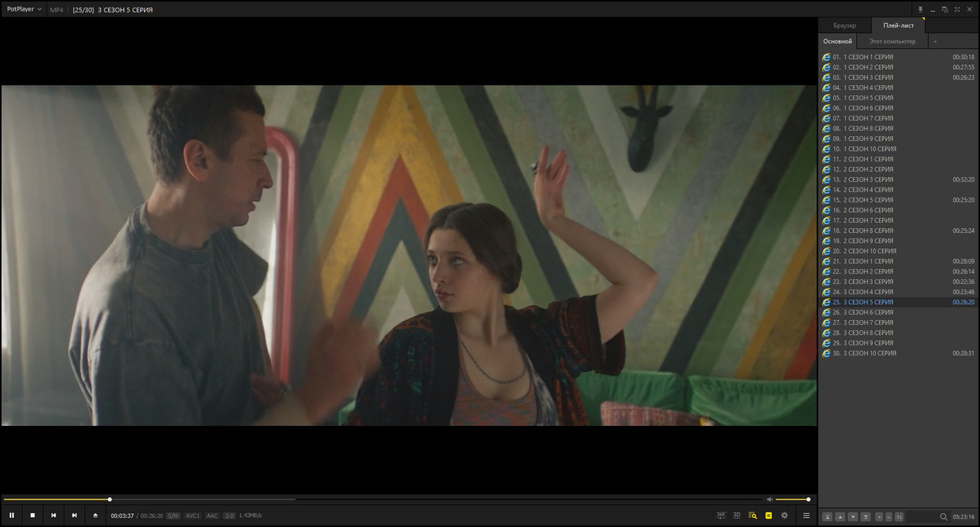This screenshot has height=527, width=980.
Task: Toggle fullscreen mode from title bar
Action: 956,9
